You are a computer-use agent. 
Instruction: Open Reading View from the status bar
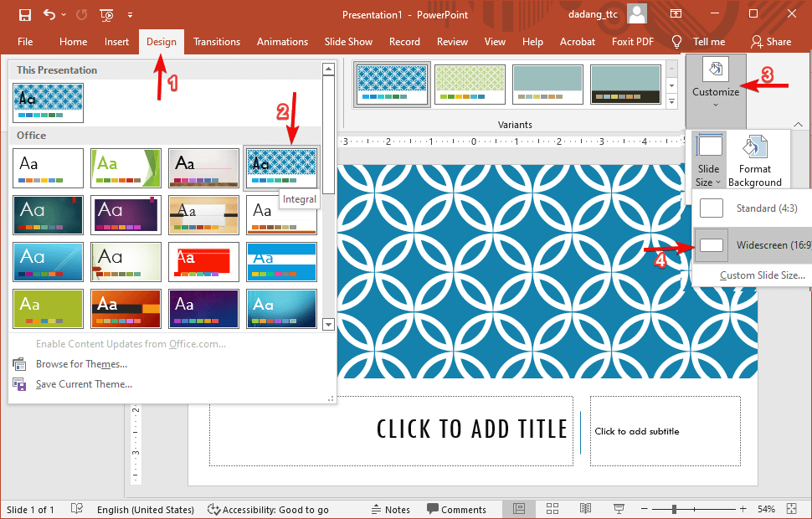point(584,509)
